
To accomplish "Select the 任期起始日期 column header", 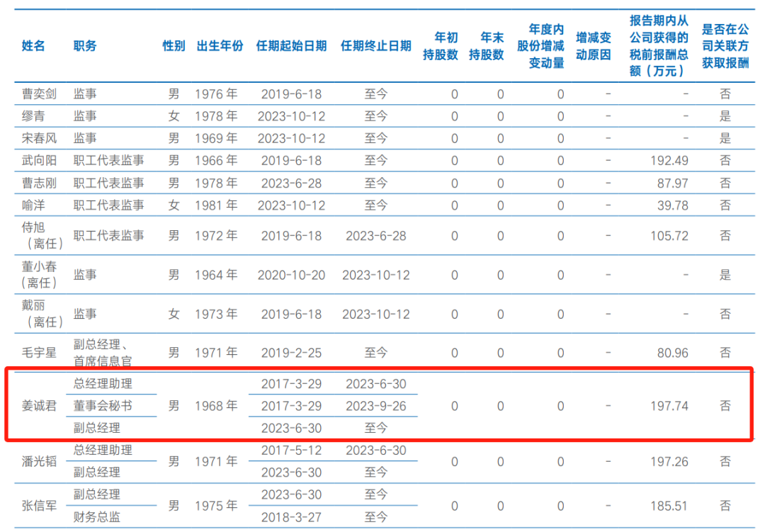I will click(291, 46).
